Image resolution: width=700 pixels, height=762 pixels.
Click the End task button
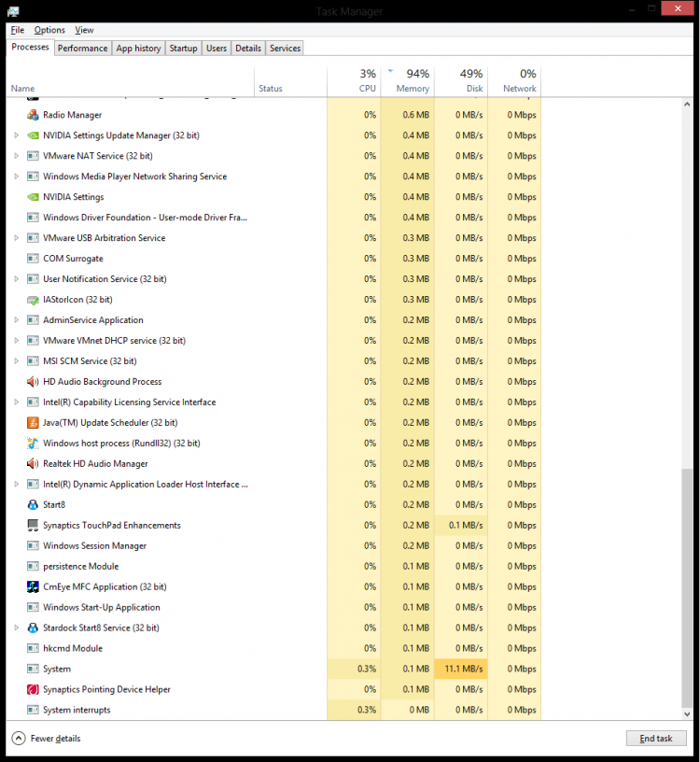tap(656, 739)
